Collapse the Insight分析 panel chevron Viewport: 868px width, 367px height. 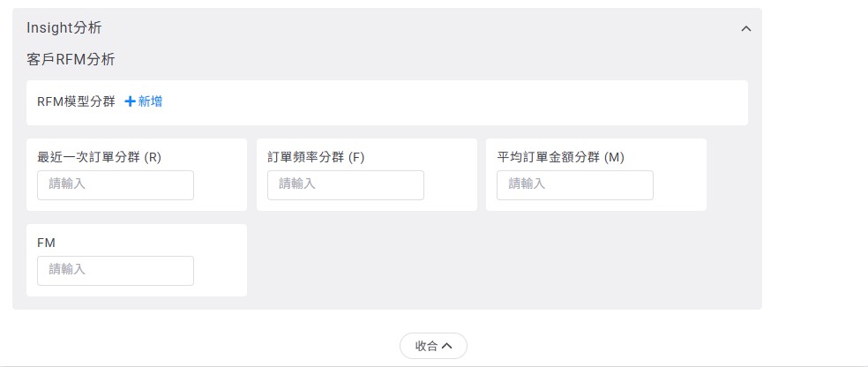(746, 28)
